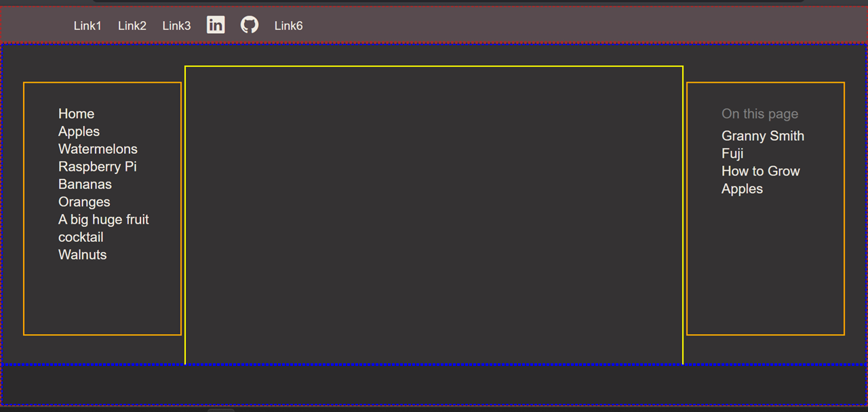Click Link3 in the navigation bar

(176, 26)
